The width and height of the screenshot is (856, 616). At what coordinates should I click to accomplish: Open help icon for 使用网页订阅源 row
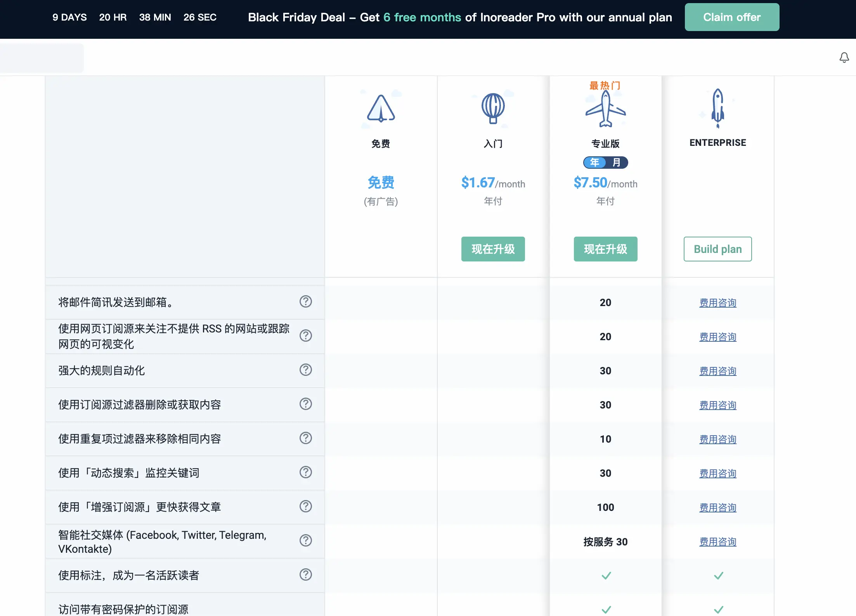(x=306, y=336)
